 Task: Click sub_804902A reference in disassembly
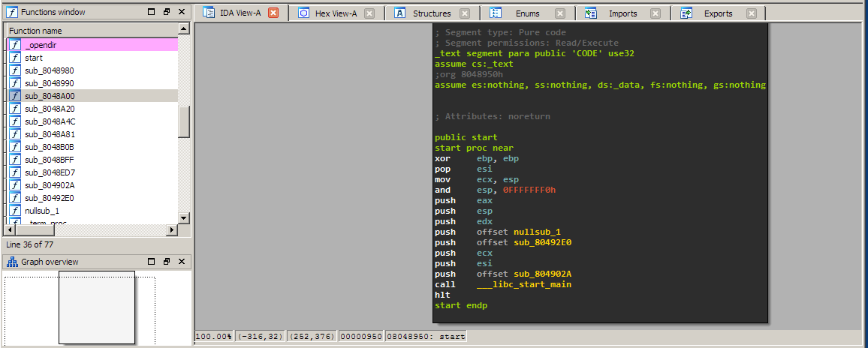point(542,274)
